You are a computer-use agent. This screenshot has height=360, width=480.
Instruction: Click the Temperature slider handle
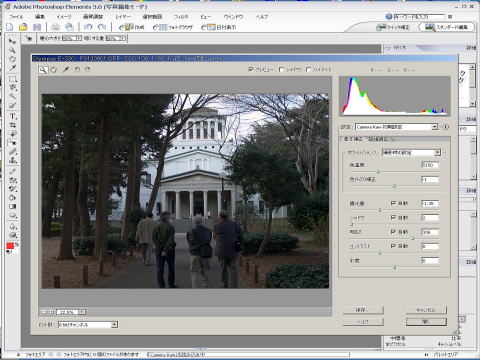378,172
